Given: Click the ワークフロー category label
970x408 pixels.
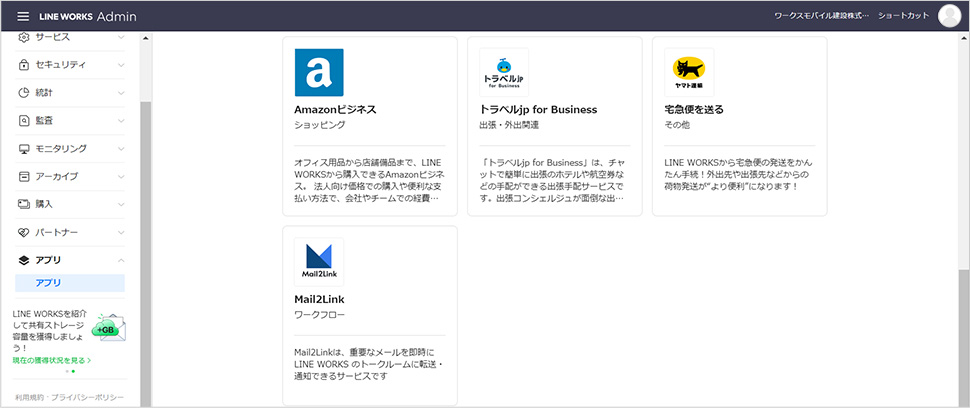Looking at the screenshot, I should (x=320, y=315).
